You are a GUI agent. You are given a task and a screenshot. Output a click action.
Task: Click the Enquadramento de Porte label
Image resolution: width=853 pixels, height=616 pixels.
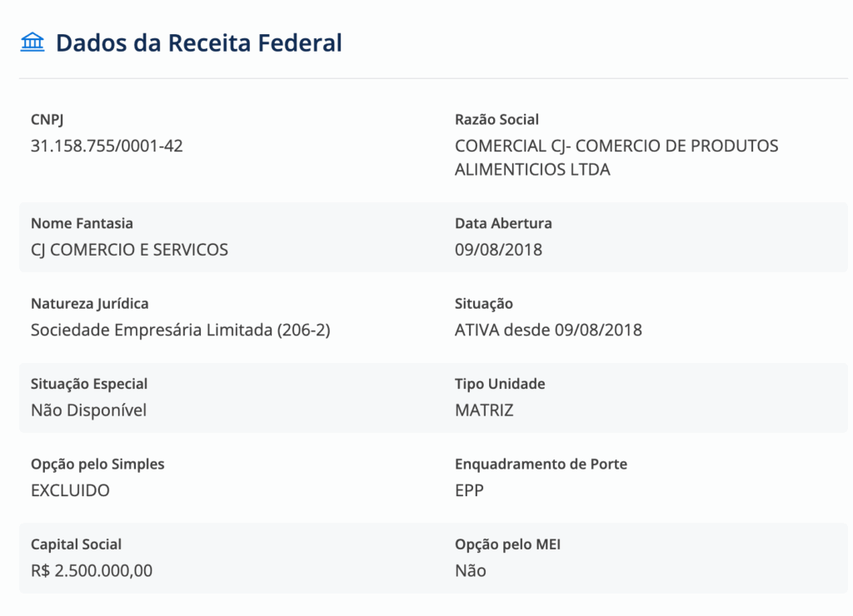(x=541, y=464)
